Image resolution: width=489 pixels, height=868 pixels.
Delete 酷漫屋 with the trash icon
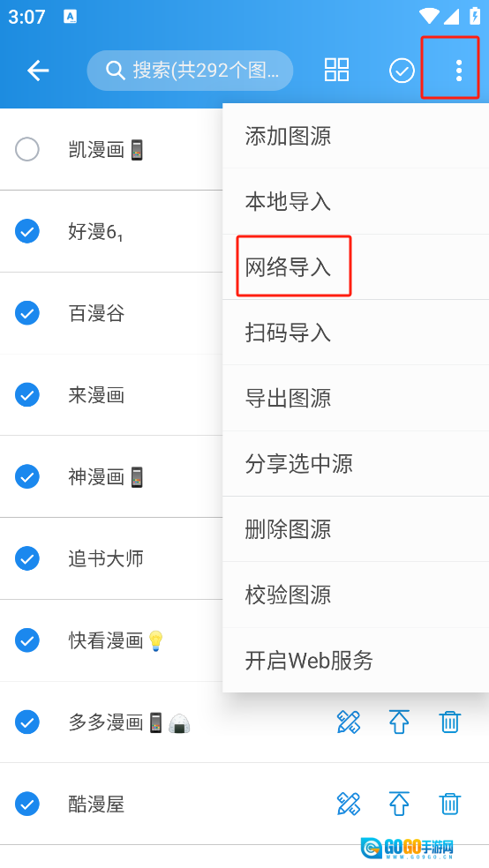449,804
